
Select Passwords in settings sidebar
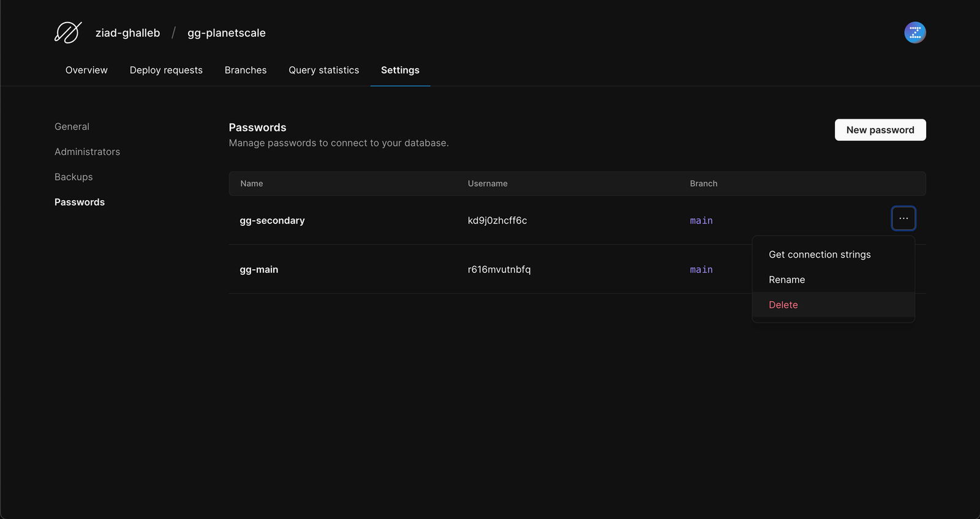(x=80, y=202)
